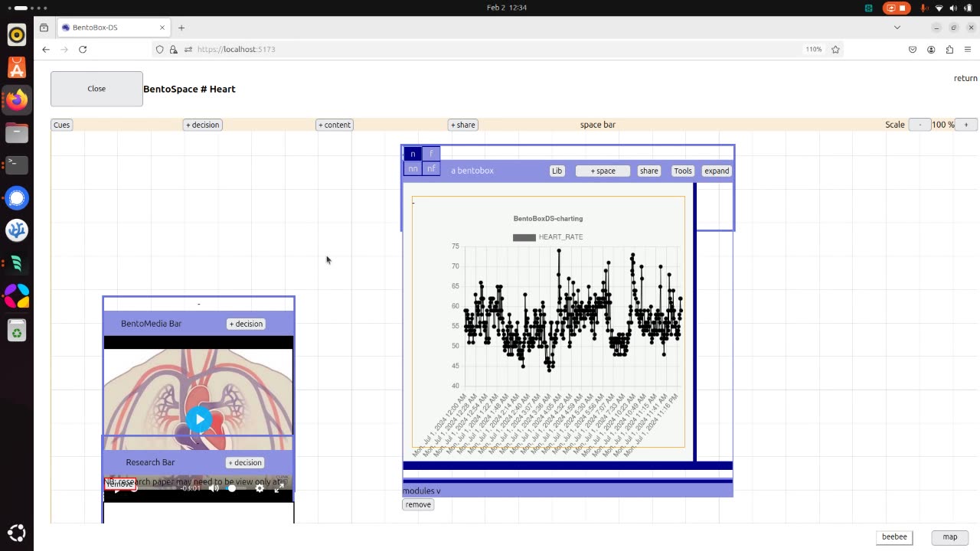Open Lib in bentobox header

tap(557, 171)
